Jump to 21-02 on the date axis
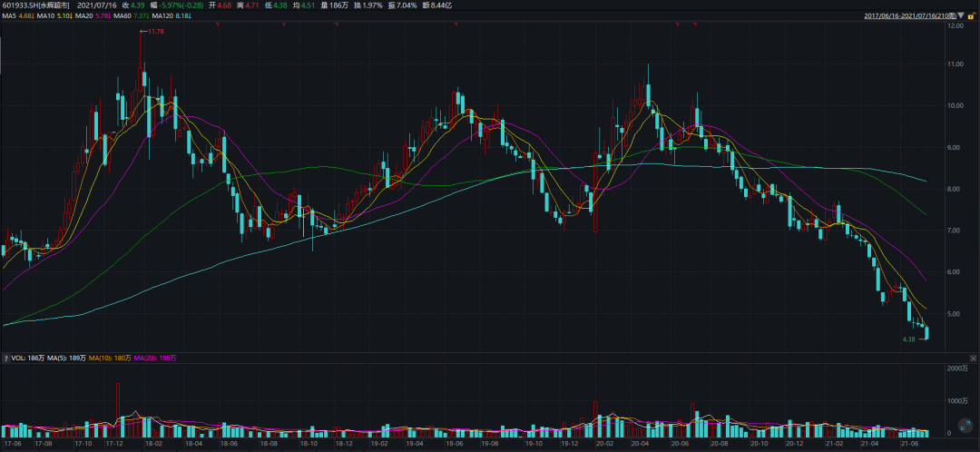 tap(833, 443)
